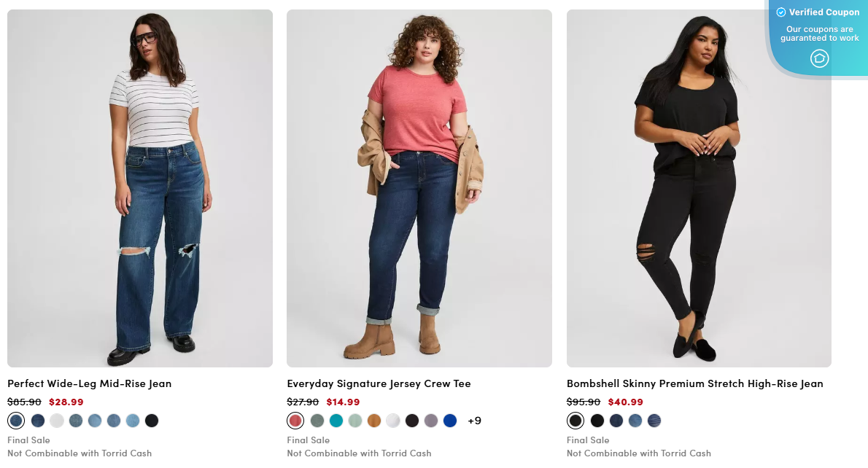This screenshot has height=468, width=868.
Task: Choose the striped dark-wash swatch on the Bombshell Jean
Action: coord(654,421)
